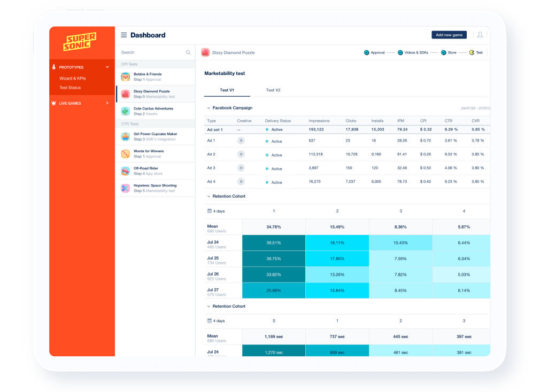540x392 pixels.
Task: Click the Store step status checkmark
Action: click(443, 52)
